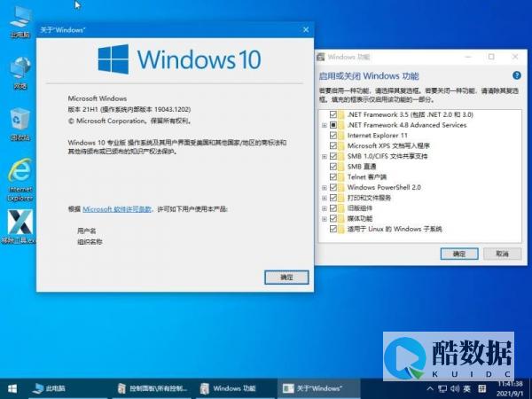Click the folder icon beside 媒体功能
The image size is (532, 399).
(341, 218)
